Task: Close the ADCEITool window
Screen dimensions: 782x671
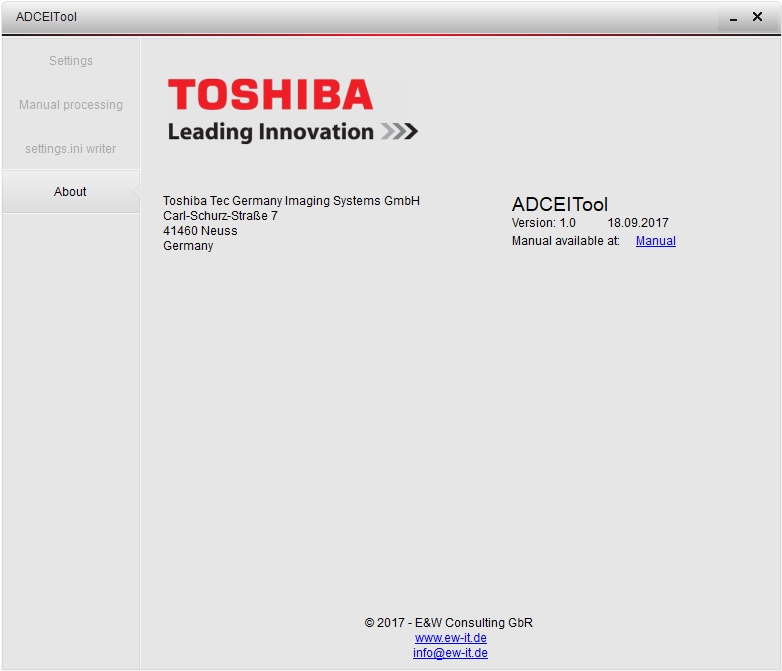Action: click(758, 17)
